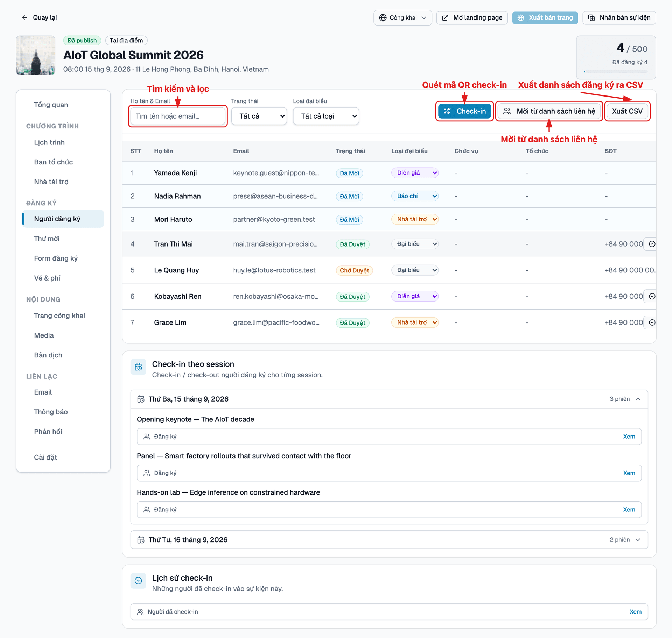
Task: Click the AIoT Global Summit event thumbnail
Action: (35, 55)
